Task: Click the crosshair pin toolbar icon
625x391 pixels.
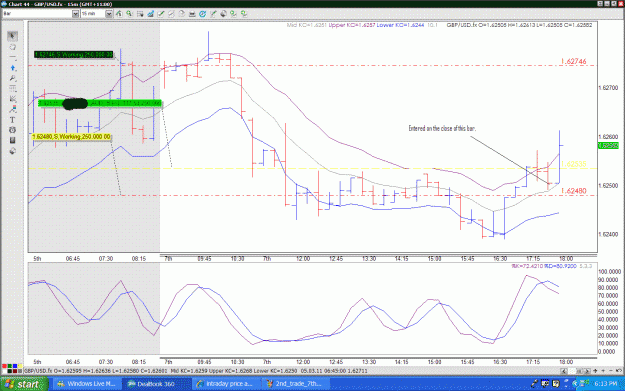Action: (x=213, y=14)
